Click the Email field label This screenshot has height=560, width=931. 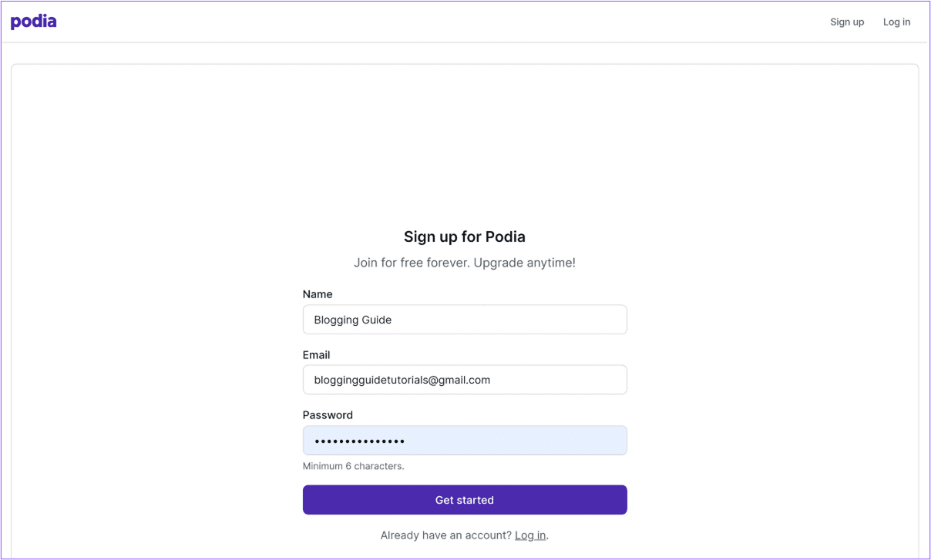click(317, 355)
